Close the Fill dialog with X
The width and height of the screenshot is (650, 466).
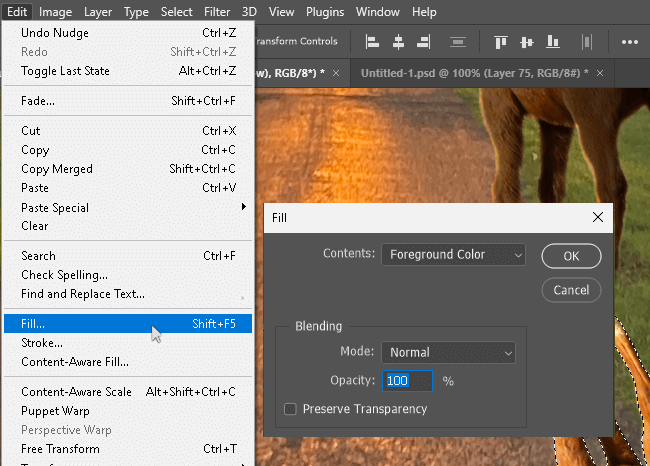[598, 217]
